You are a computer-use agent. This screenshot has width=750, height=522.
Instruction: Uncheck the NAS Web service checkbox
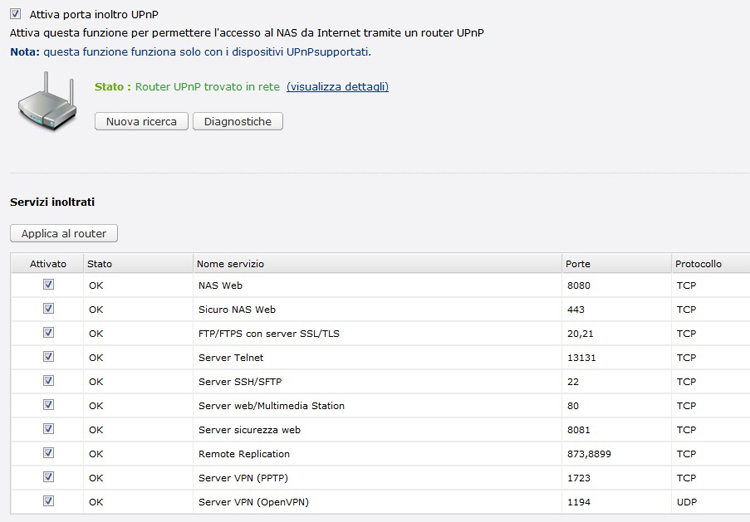click(x=48, y=285)
